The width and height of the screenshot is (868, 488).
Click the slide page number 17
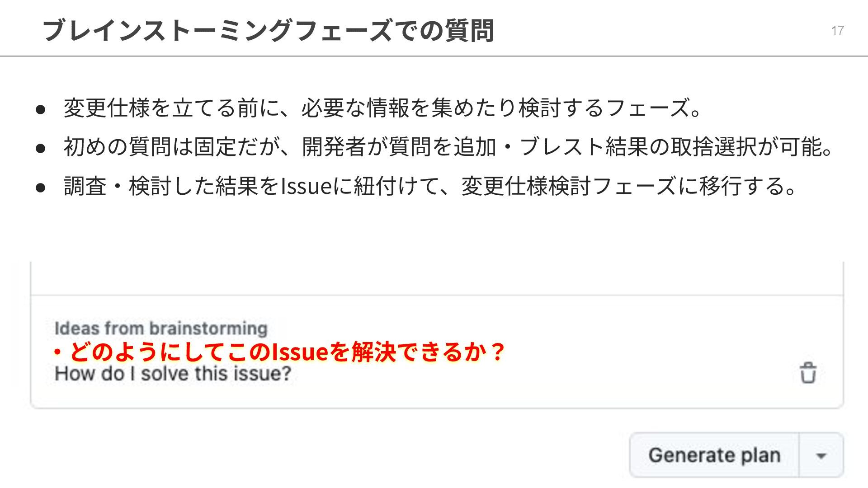point(837,30)
